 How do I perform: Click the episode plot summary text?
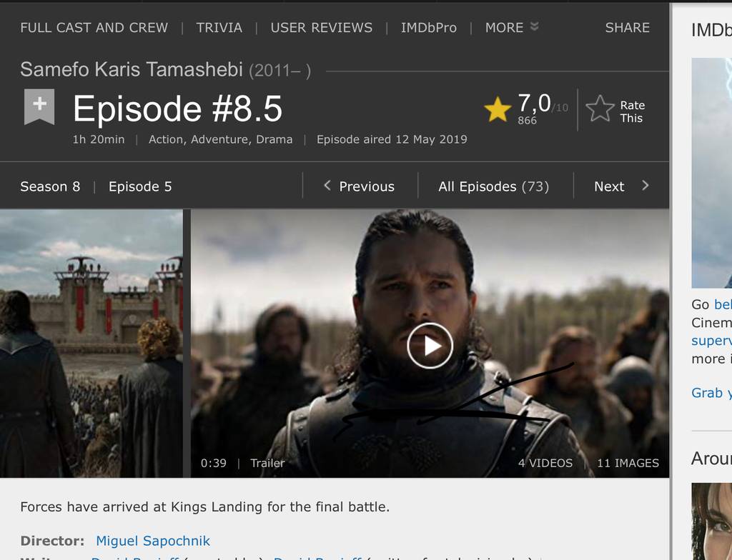click(x=205, y=507)
